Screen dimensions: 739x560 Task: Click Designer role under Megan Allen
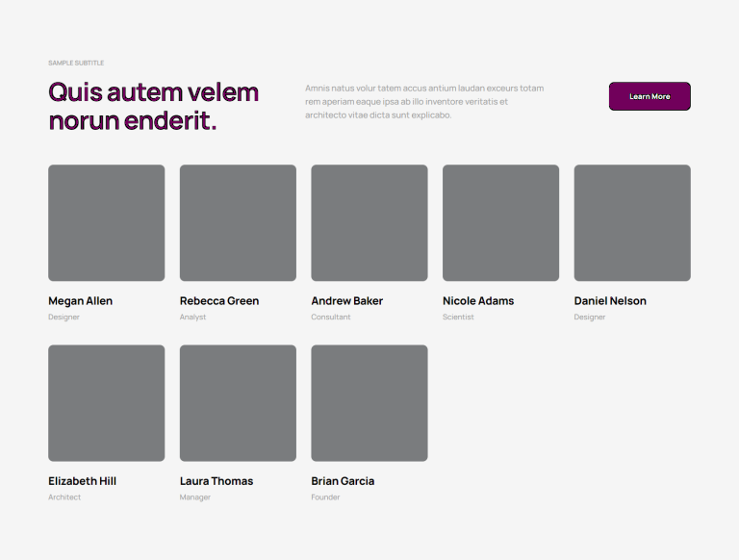(64, 317)
